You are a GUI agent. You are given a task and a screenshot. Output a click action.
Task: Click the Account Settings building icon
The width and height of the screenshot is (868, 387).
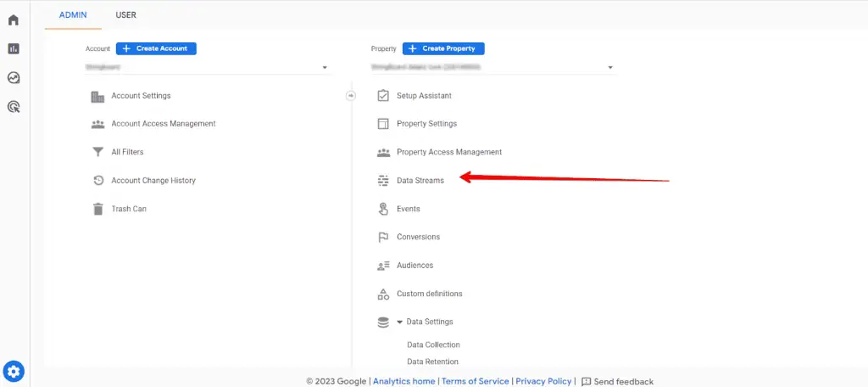click(97, 96)
